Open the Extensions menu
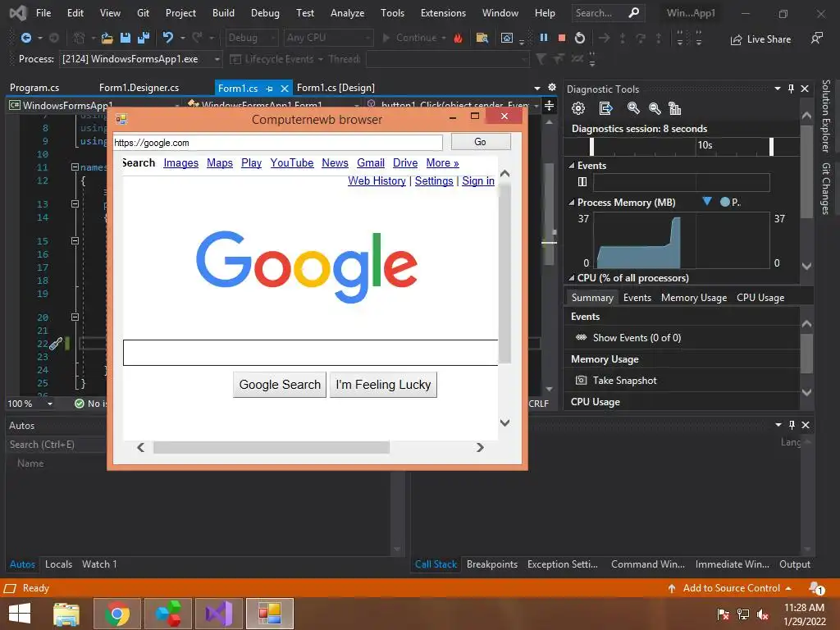840x630 pixels. (443, 13)
